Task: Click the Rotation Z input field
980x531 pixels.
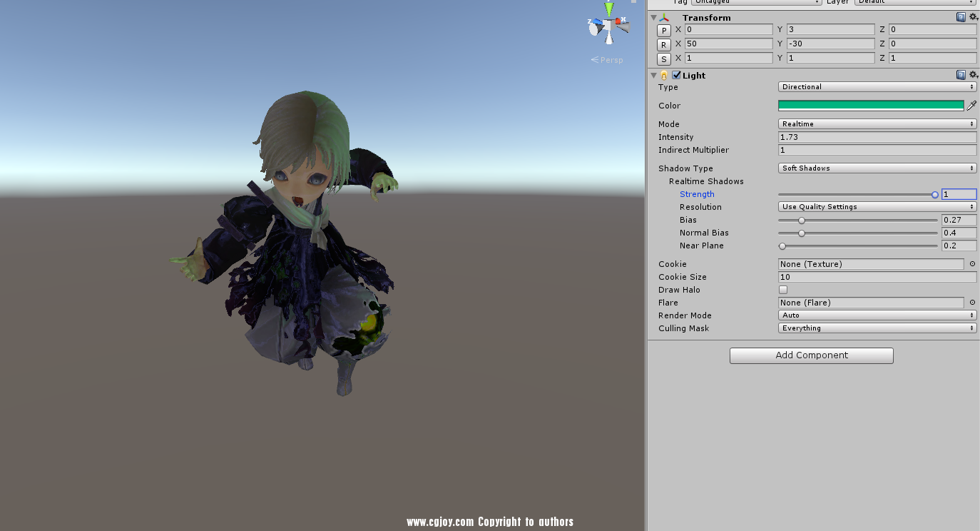Action: [x=932, y=44]
